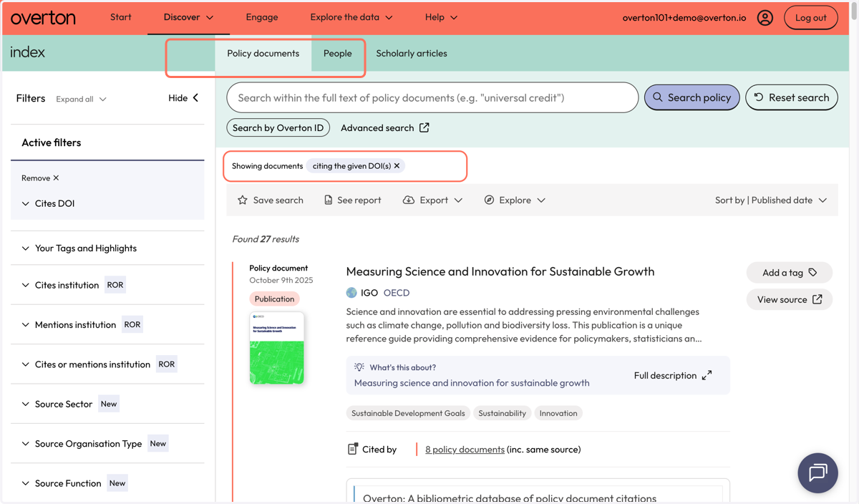Viewport: 859px width, 504px height.
Task: Click the Cited by document icon
Action: coord(352,449)
